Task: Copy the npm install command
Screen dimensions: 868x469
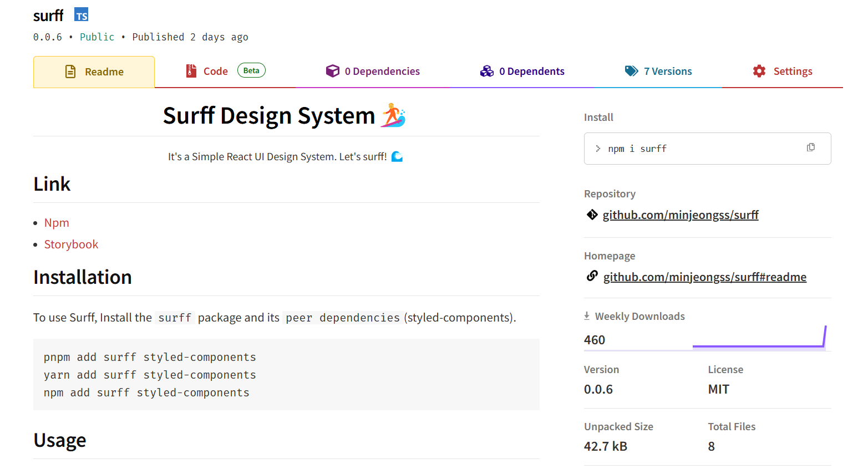Action: pyautogui.click(x=811, y=147)
